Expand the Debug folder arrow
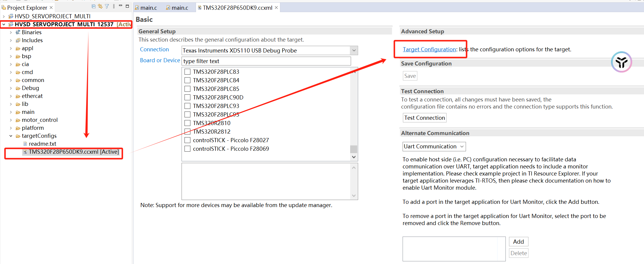Image resolution: width=644 pixels, height=264 pixels. click(x=11, y=88)
